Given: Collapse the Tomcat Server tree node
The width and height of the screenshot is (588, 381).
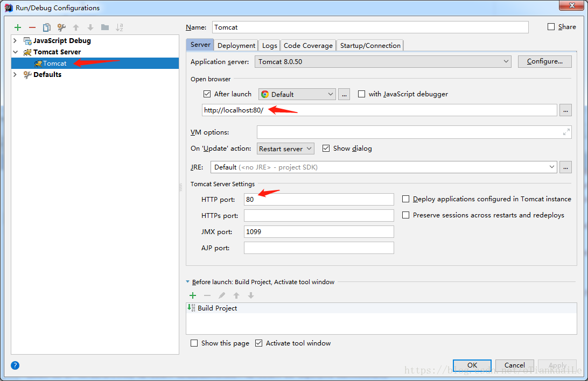Looking at the screenshot, I should coord(16,52).
